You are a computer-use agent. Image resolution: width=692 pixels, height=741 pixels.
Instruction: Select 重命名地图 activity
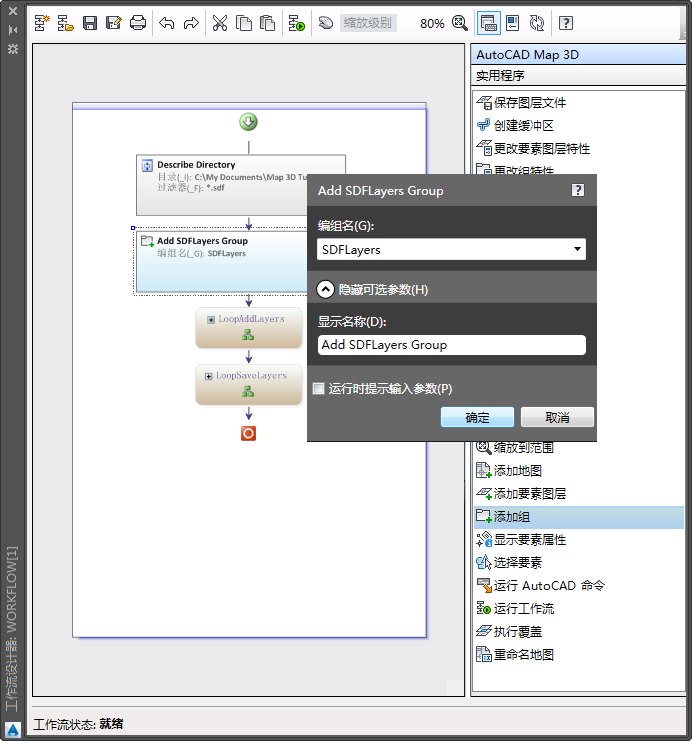point(515,655)
